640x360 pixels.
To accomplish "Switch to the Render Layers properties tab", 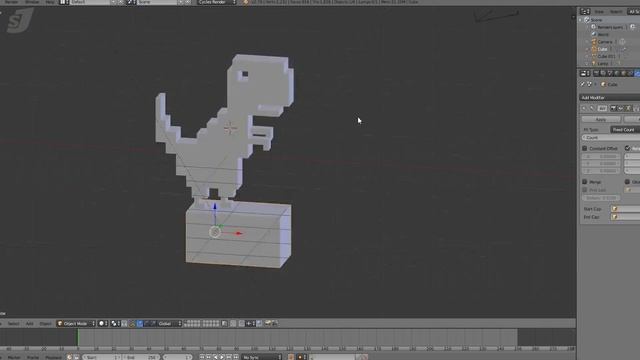I will tap(603, 73).
